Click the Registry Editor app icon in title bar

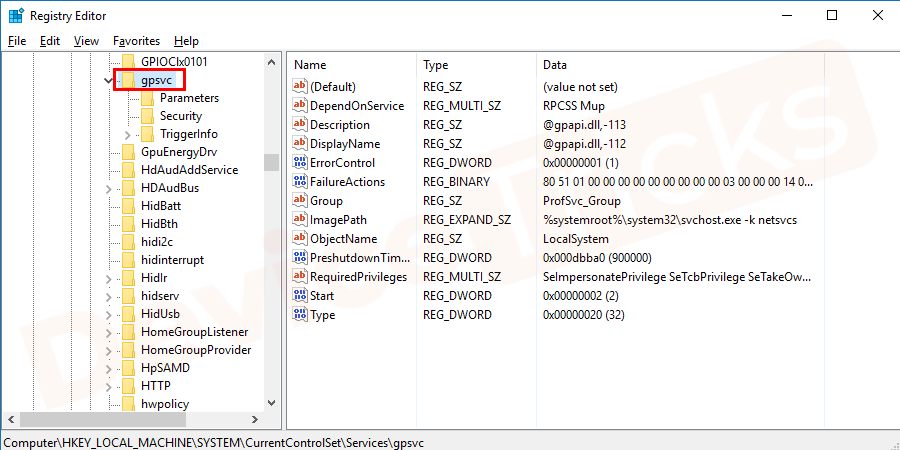(x=15, y=15)
